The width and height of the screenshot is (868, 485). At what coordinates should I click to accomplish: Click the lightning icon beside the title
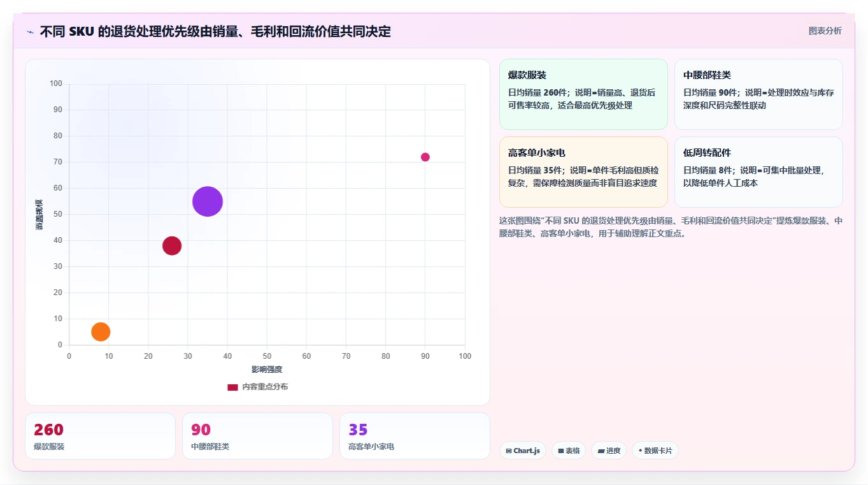(31, 32)
